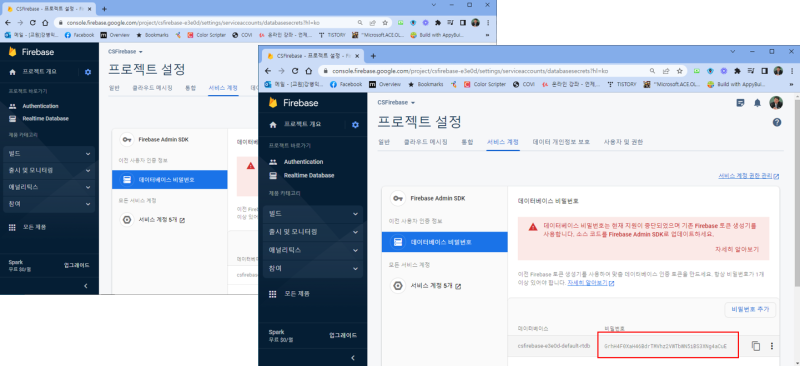This screenshot has height=366, width=800.
Task: Select 데이터베이스 비밀번호 in back window
Action: 169,180
